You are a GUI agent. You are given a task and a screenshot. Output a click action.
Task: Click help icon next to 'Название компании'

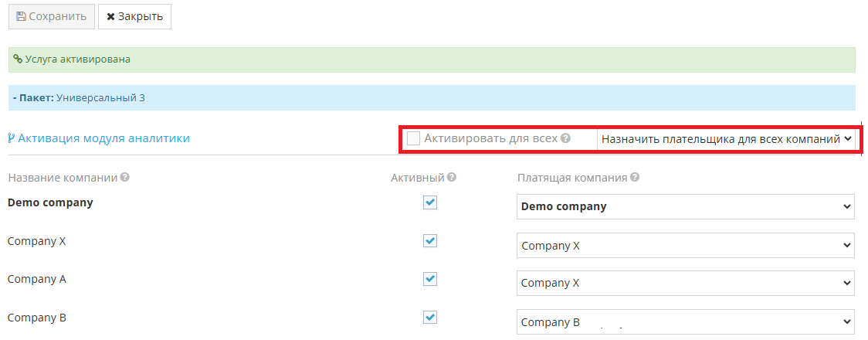[x=125, y=178]
